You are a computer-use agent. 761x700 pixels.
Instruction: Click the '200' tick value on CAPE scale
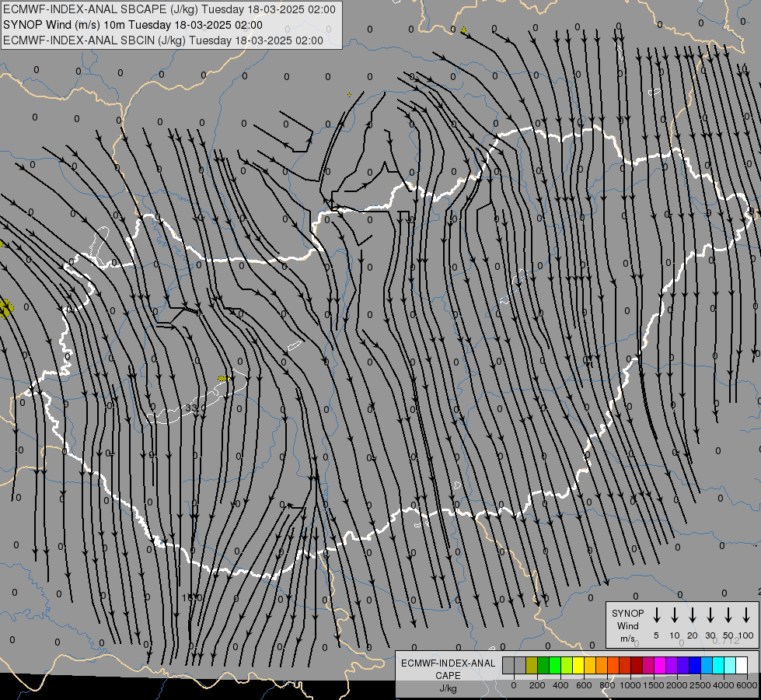[x=537, y=685]
